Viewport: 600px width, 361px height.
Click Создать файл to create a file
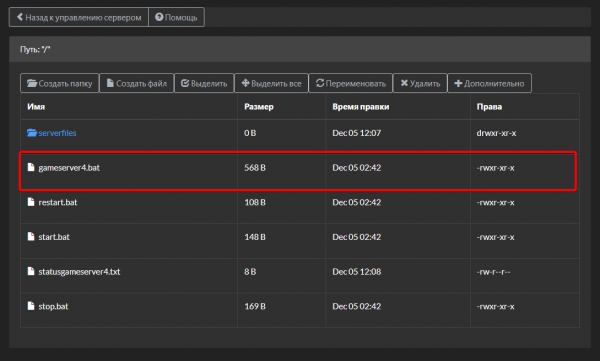(137, 83)
